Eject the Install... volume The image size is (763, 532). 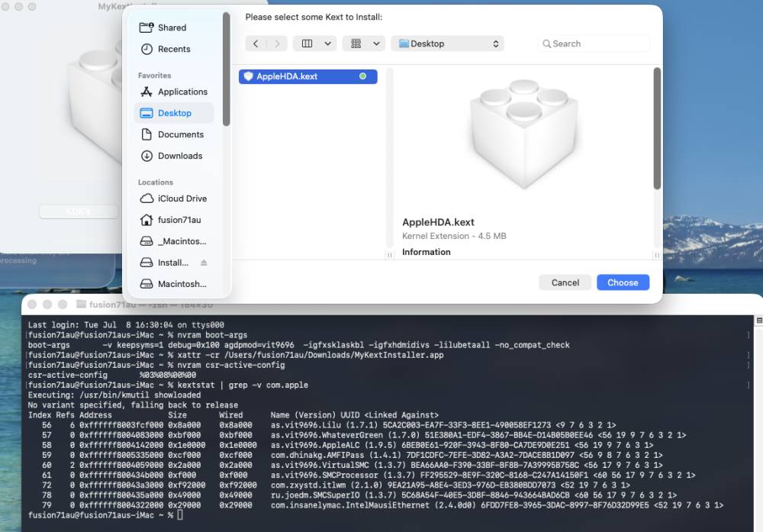pyautogui.click(x=204, y=263)
